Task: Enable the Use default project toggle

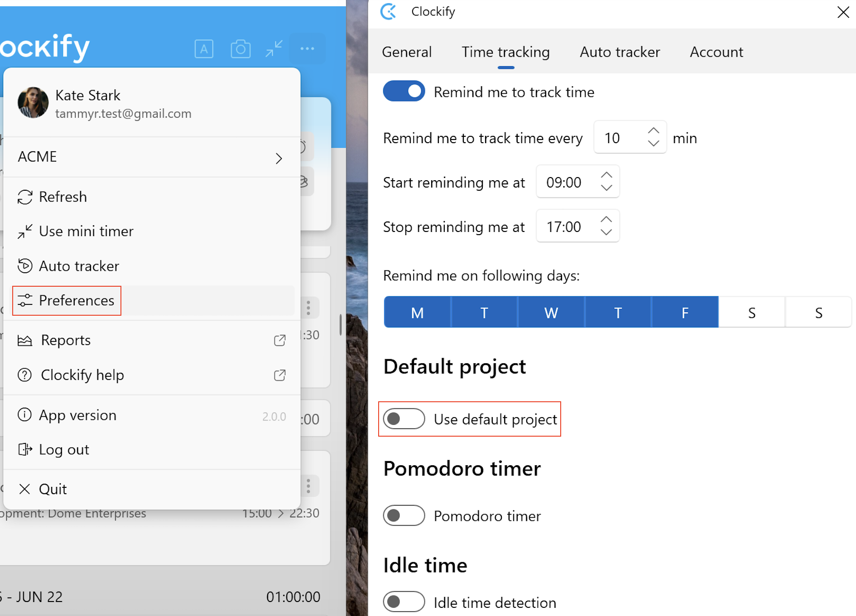Action: tap(404, 419)
